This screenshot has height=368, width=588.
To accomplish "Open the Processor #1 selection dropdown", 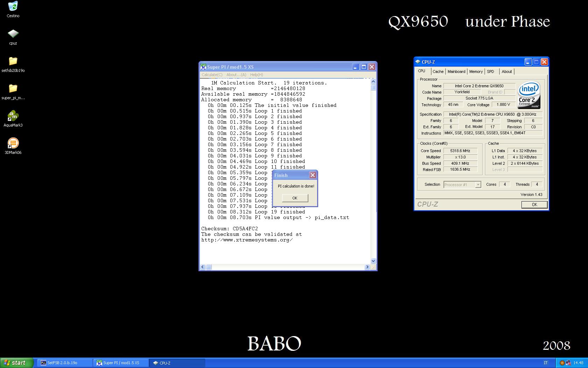I will coord(462,185).
